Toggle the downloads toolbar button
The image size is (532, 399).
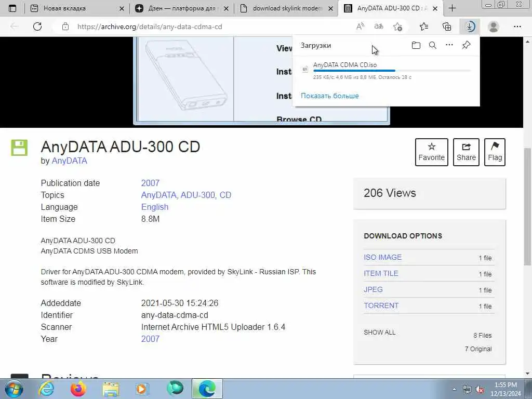coord(470,26)
